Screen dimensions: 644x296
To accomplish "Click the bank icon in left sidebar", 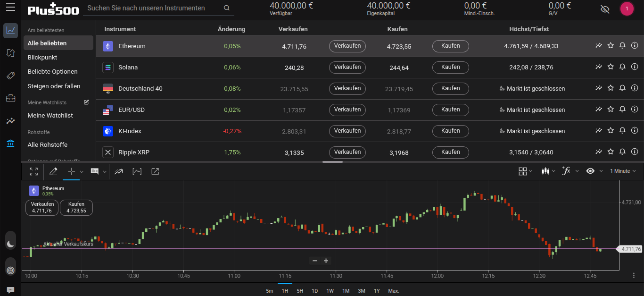I will pyautogui.click(x=10, y=144).
